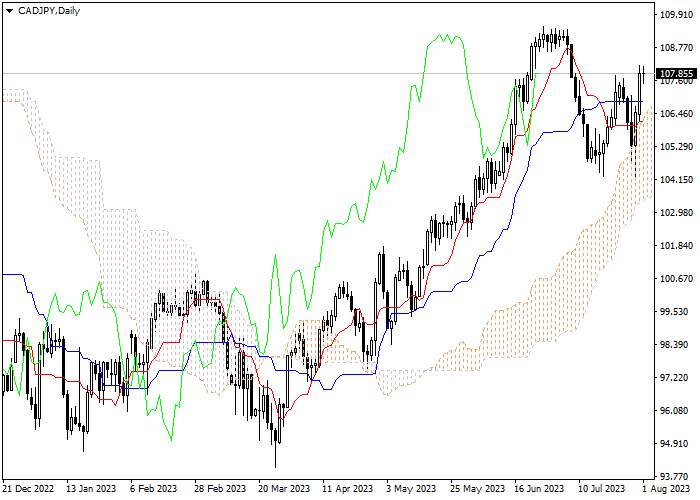The image size is (700, 500).
Task: Click the 3 May 2023 date label
Action: (x=411, y=488)
